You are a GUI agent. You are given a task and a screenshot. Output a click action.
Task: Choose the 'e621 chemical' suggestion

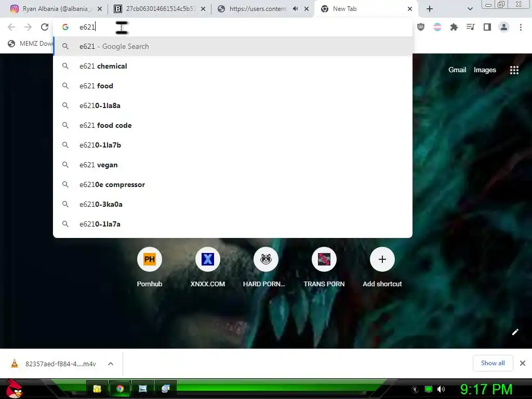coord(233,66)
